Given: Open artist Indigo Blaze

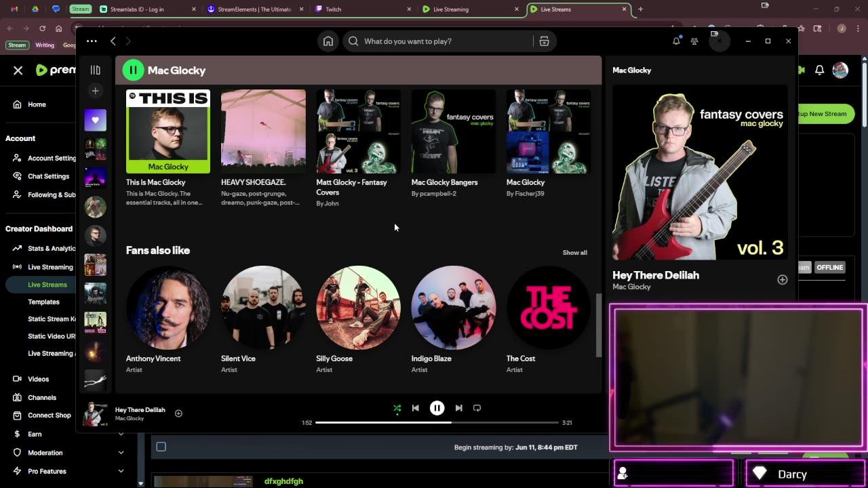Looking at the screenshot, I should point(453,319).
